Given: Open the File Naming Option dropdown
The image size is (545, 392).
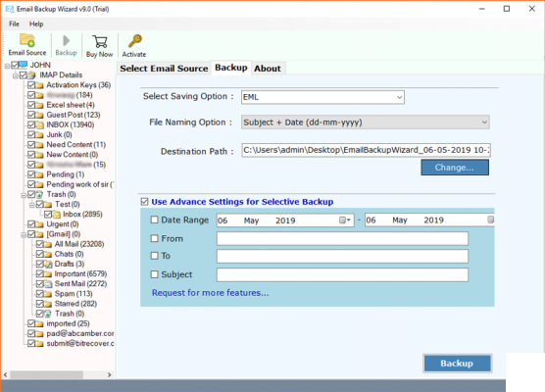Looking at the screenshot, I should [366, 122].
